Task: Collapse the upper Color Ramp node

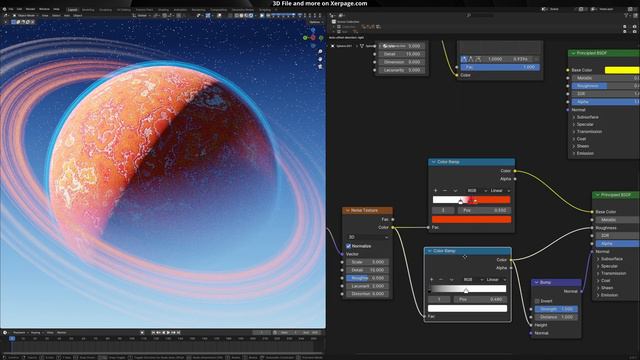Action: 433,162
